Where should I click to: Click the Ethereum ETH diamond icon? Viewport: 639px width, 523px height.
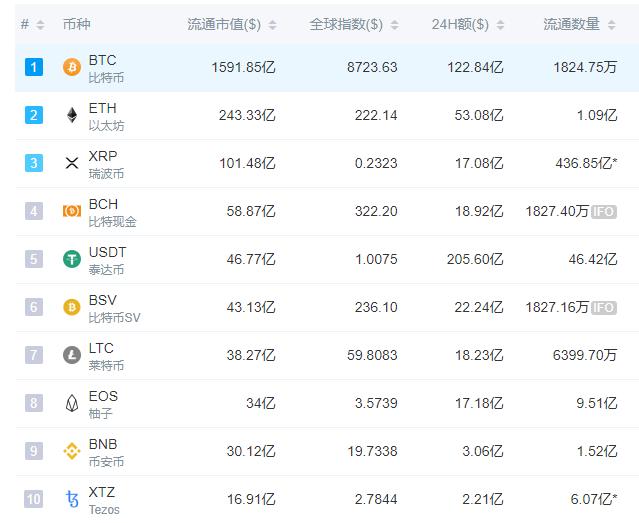72,115
